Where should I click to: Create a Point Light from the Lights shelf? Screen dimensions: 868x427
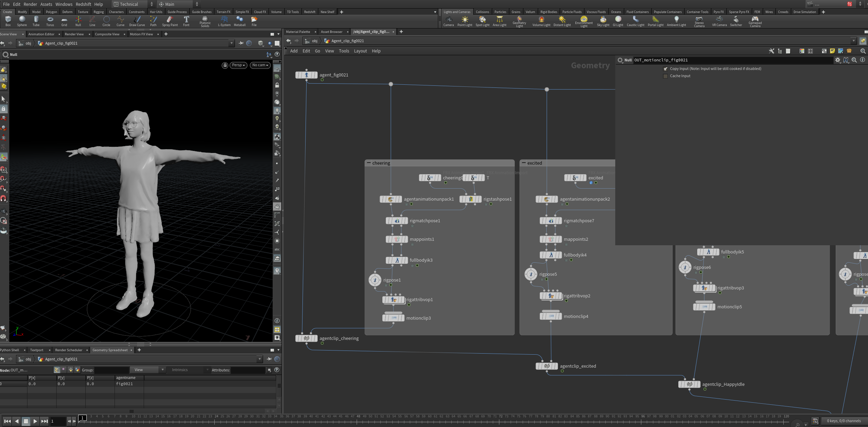(465, 21)
